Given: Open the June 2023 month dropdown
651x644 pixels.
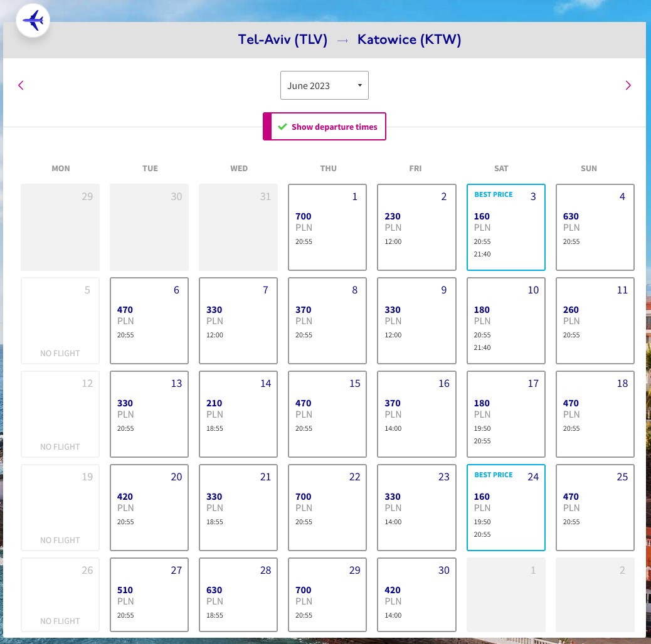Looking at the screenshot, I should (324, 85).
